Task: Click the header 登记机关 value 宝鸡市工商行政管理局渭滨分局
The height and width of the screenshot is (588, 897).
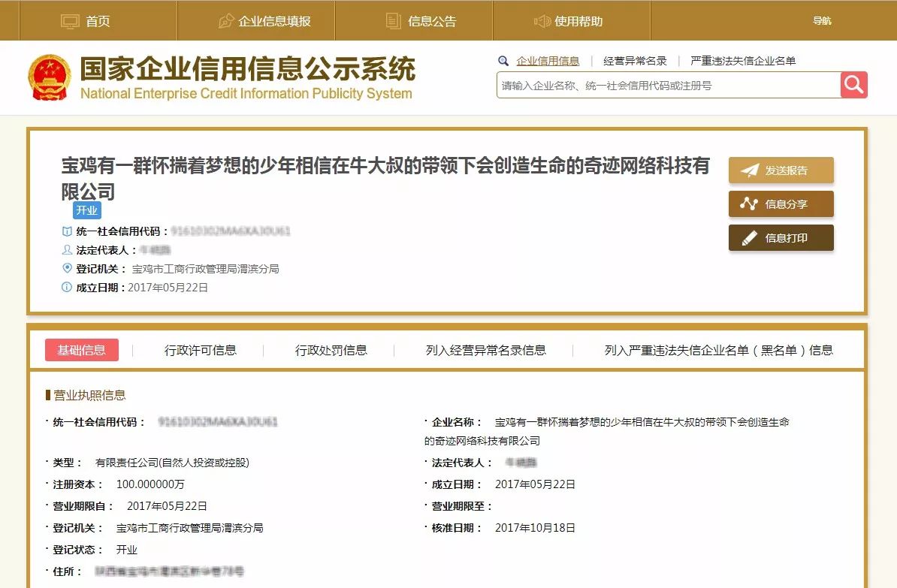Action: pos(205,268)
